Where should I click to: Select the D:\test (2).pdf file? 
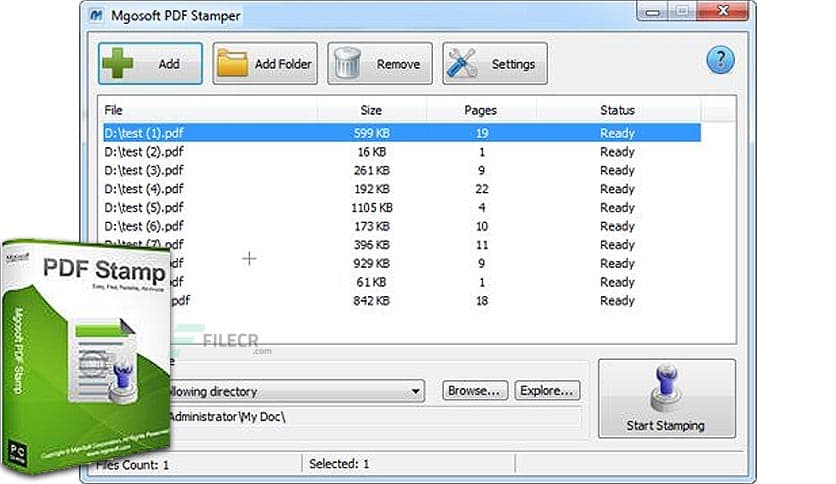tap(144, 152)
